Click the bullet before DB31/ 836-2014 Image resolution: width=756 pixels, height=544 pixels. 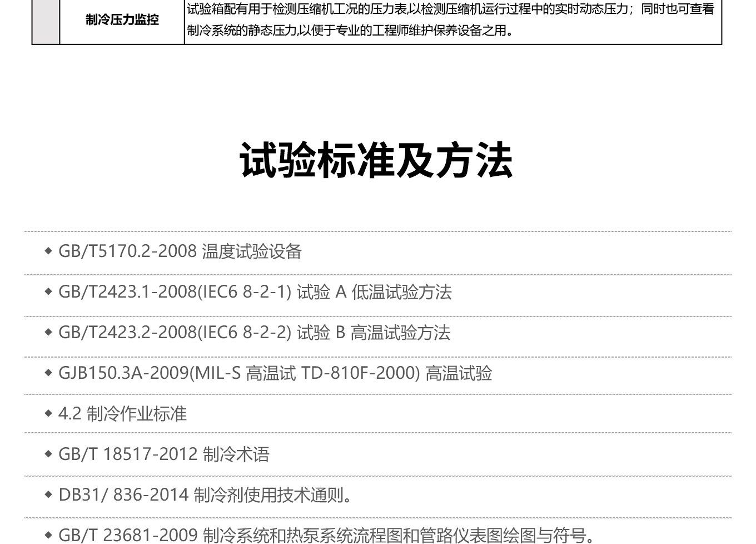coord(48,494)
